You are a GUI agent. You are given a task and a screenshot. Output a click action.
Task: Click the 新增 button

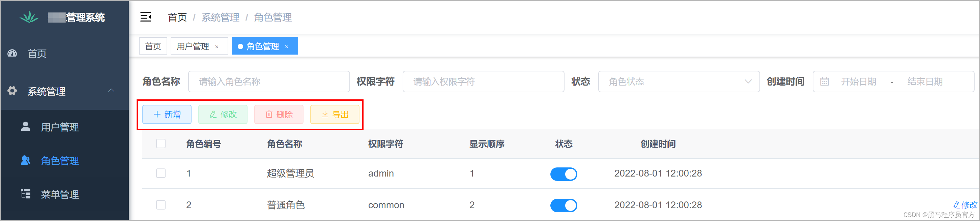tap(166, 114)
